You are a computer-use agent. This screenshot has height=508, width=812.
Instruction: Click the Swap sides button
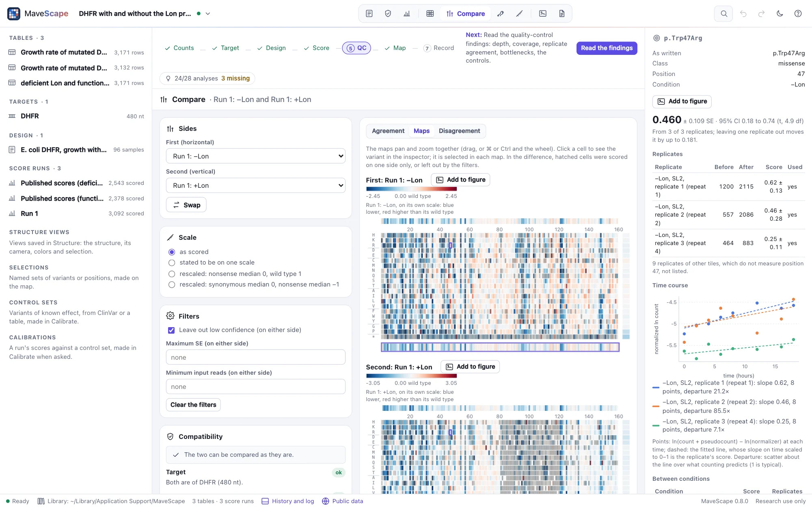pos(186,205)
